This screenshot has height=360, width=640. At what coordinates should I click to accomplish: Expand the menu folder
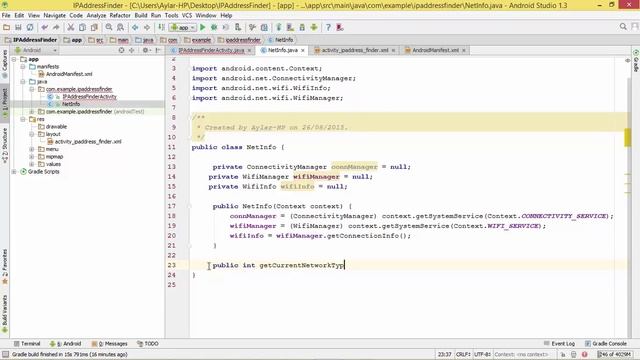[x=32, y=149]
